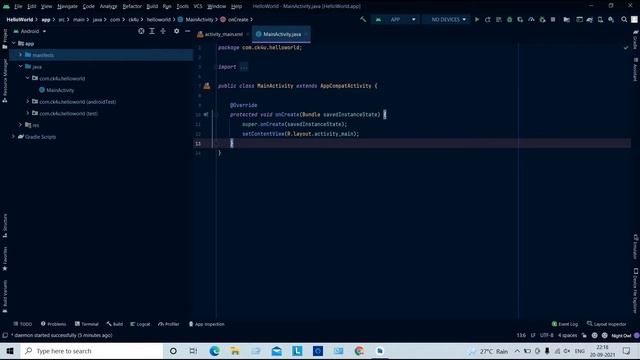
Task: Close the MainActivity.java tab
Action: [307, 34]
